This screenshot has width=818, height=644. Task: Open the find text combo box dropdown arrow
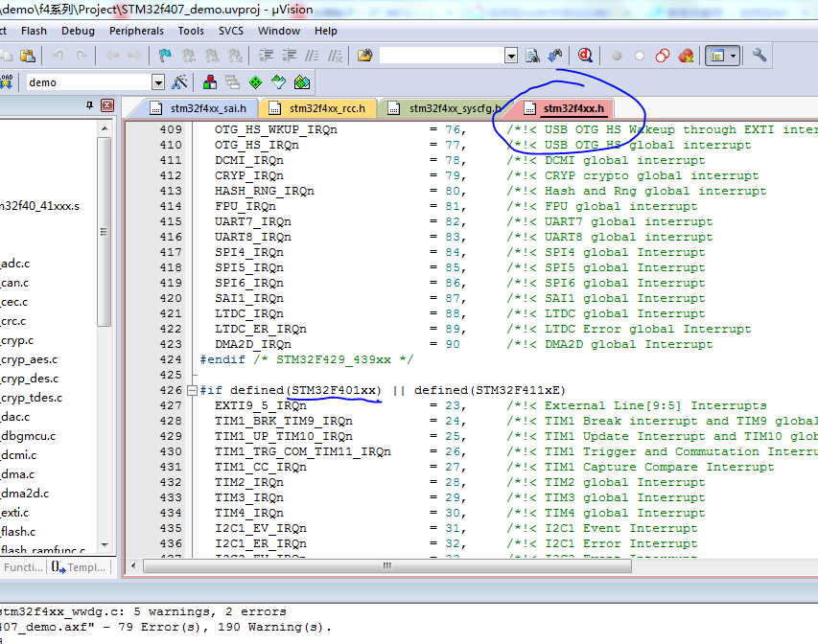pos(511,56)
